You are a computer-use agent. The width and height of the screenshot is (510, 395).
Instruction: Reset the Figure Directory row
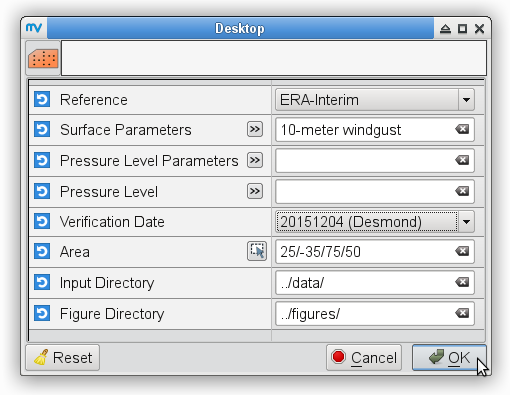pyautogui.click(x=42, y=313)
